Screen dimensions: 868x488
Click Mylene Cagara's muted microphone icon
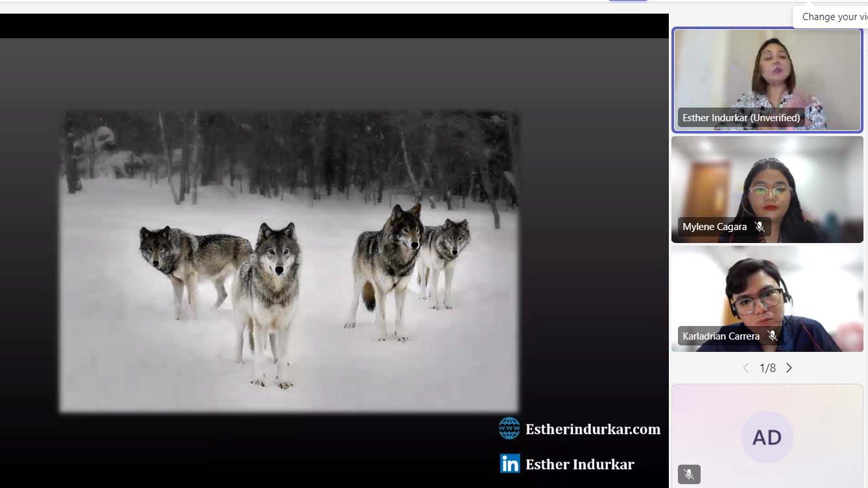(x=759, y=227)
